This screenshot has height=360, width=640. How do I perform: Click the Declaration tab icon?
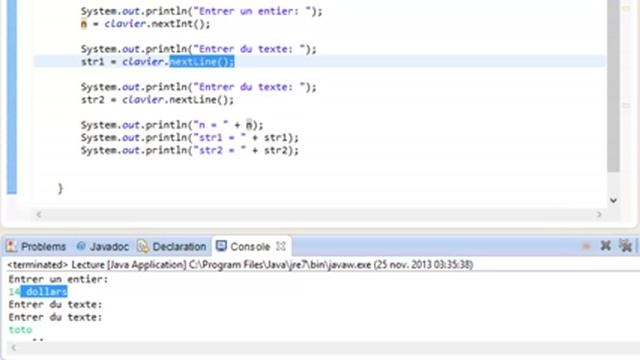(x=142, y=246)
